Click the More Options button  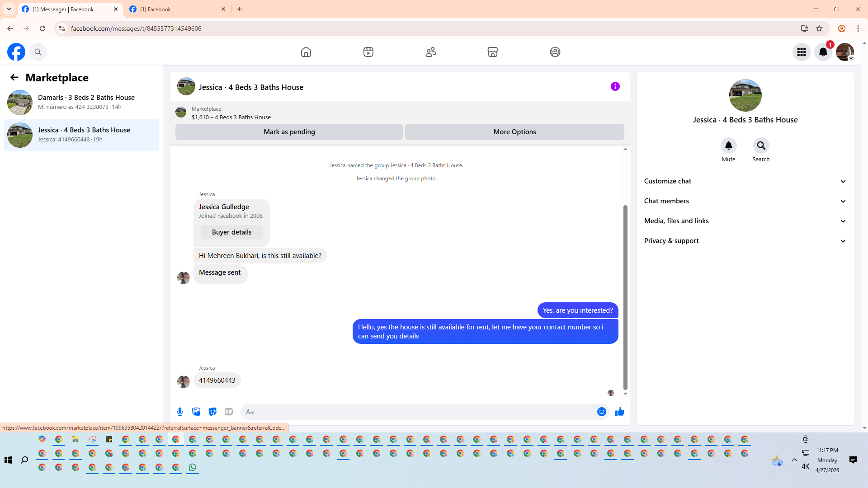[514, 132]
